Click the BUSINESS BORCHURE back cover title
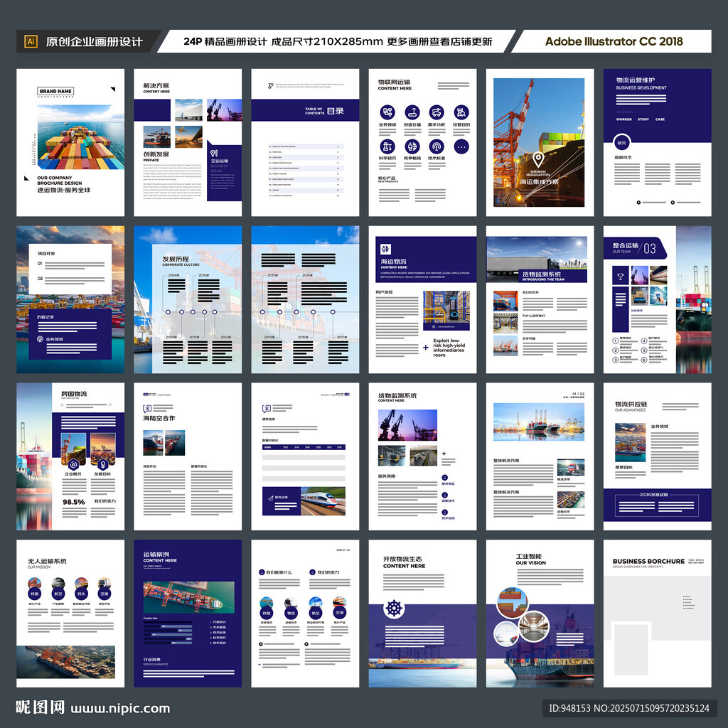 pos(648,561)
